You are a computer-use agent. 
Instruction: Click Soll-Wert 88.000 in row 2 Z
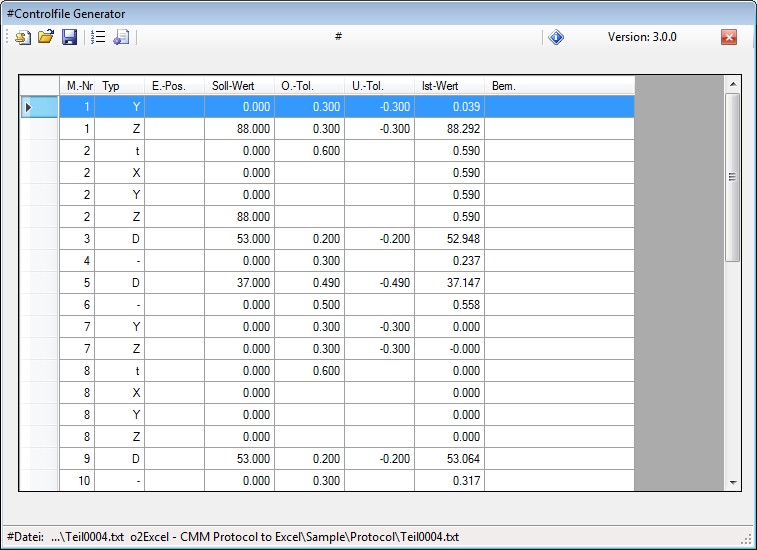point(239,217)
